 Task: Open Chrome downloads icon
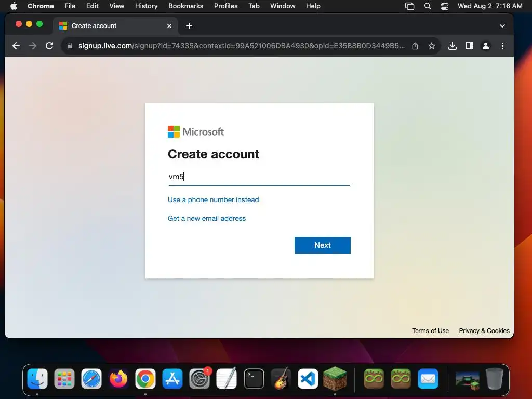[x=453, y=46]
